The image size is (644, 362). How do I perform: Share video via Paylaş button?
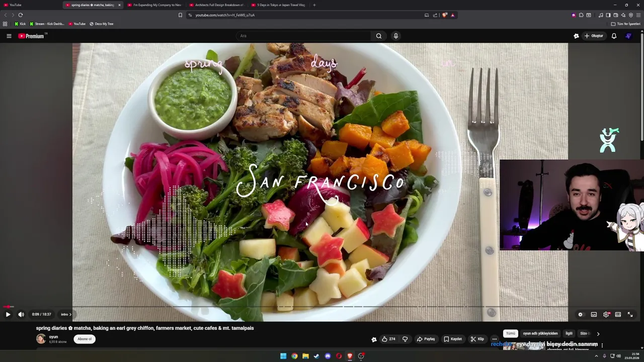tap(426, 339)
